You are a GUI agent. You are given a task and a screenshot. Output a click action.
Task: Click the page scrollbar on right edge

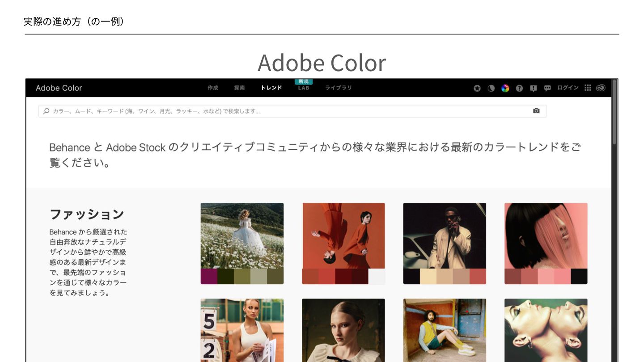click(614, 112)
